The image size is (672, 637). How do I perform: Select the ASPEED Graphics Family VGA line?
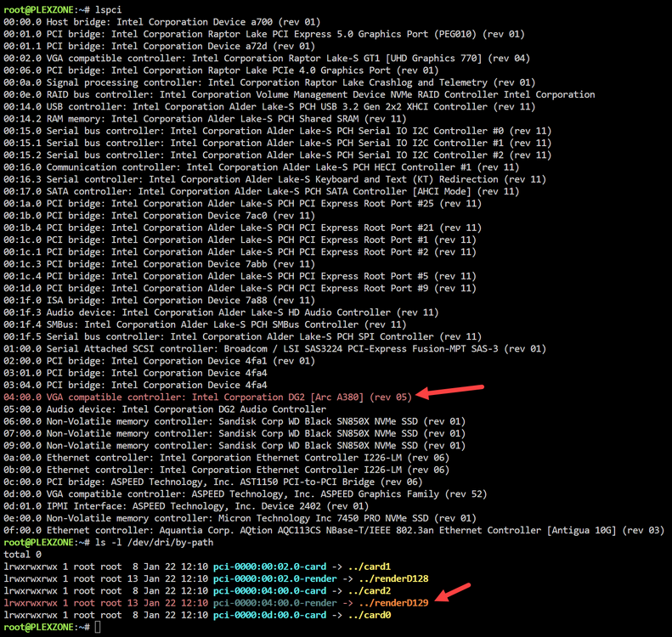pos(246,494)
